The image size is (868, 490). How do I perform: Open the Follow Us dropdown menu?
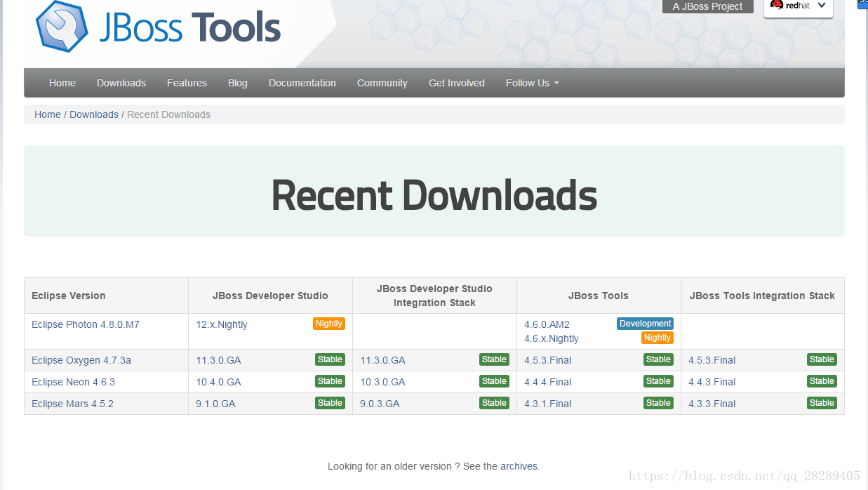tap(533, 83)
